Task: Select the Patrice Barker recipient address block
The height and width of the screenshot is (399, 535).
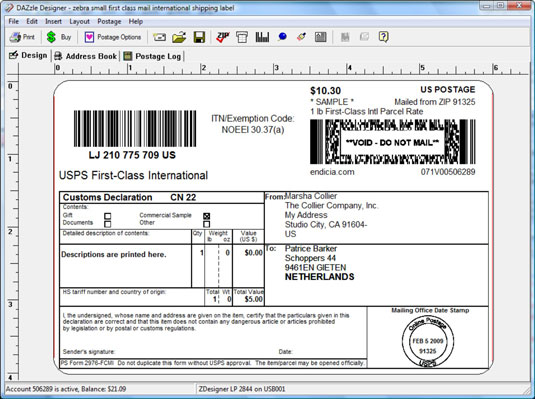Action: 319,262
